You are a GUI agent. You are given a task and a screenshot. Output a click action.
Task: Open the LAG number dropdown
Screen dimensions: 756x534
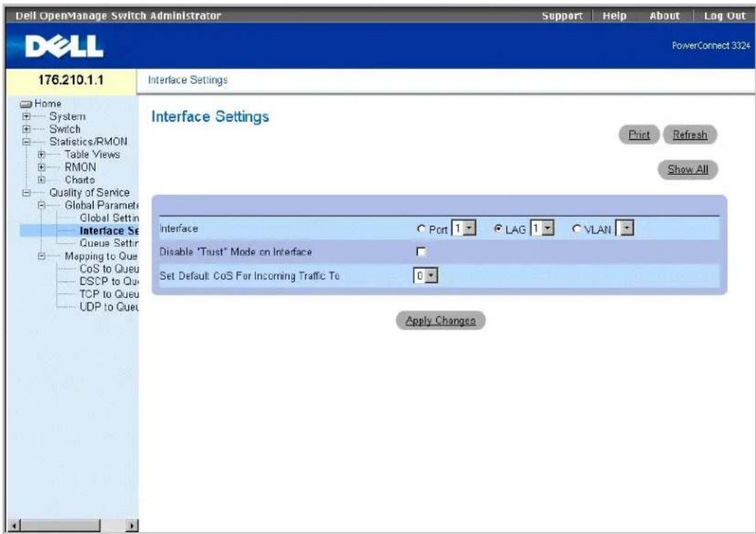[x=542, y=229]
